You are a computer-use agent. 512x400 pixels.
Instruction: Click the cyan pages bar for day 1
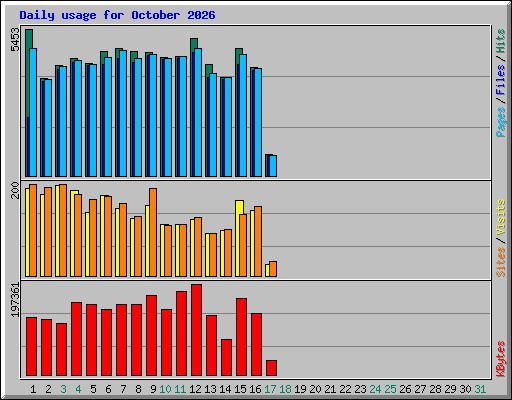tap(33, 113)
